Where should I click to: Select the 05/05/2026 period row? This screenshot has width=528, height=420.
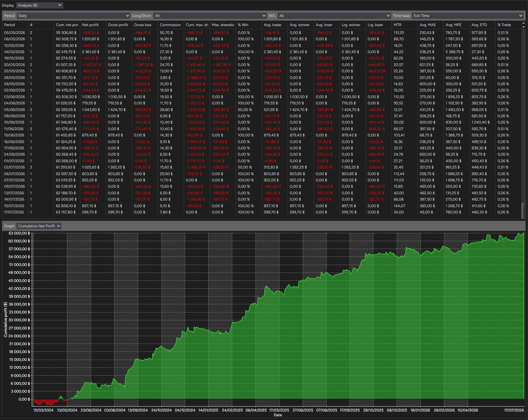(x=262, y=33)
